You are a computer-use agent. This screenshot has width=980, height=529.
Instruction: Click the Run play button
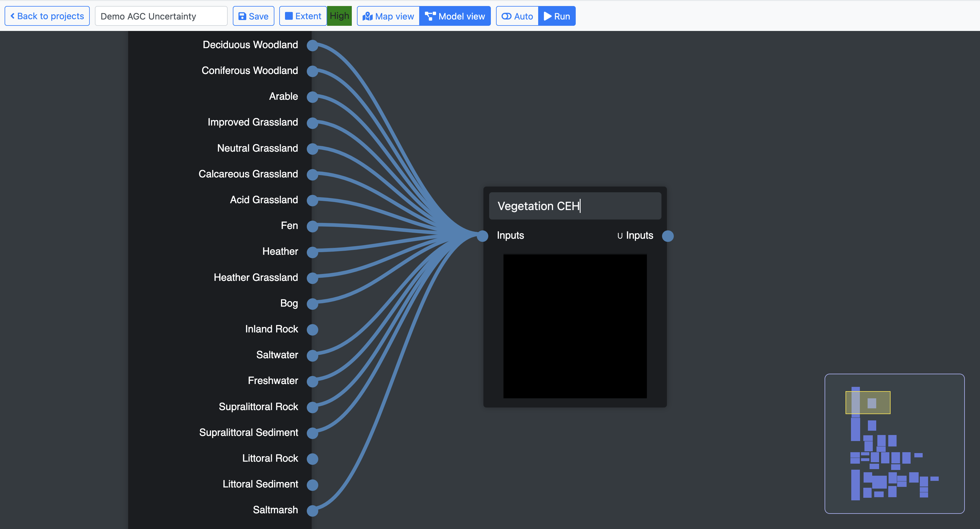point(557,16)
